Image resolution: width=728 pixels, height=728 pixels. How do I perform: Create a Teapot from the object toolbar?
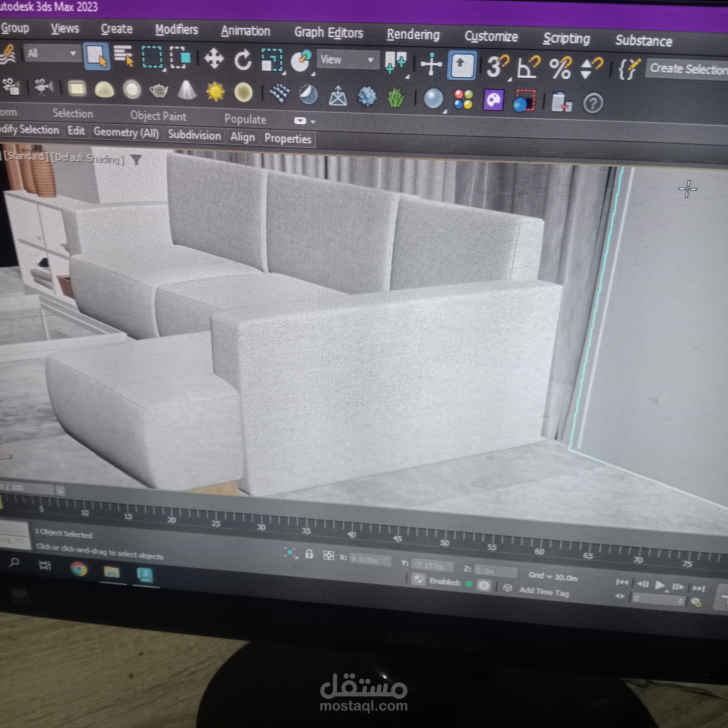(x=159, y=91)
